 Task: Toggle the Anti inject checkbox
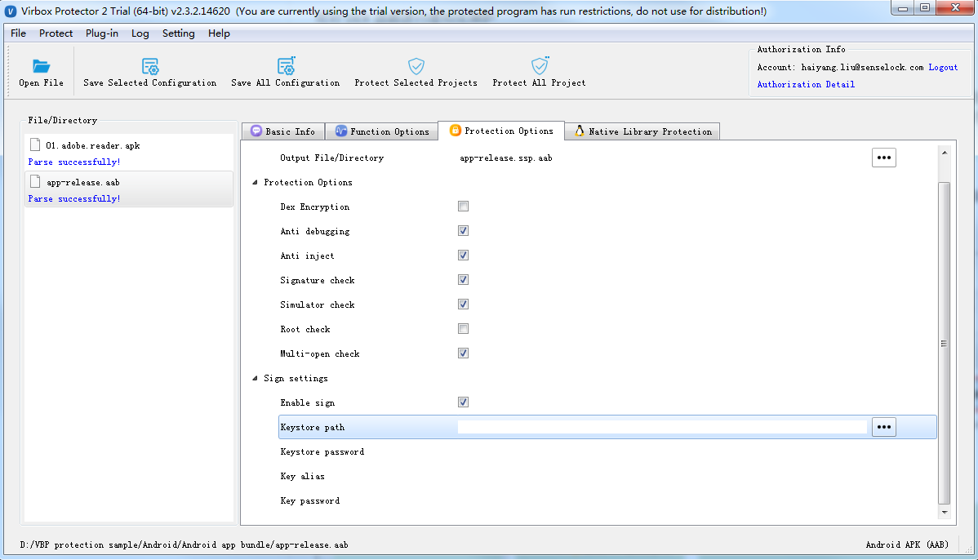tap(463, 255)
